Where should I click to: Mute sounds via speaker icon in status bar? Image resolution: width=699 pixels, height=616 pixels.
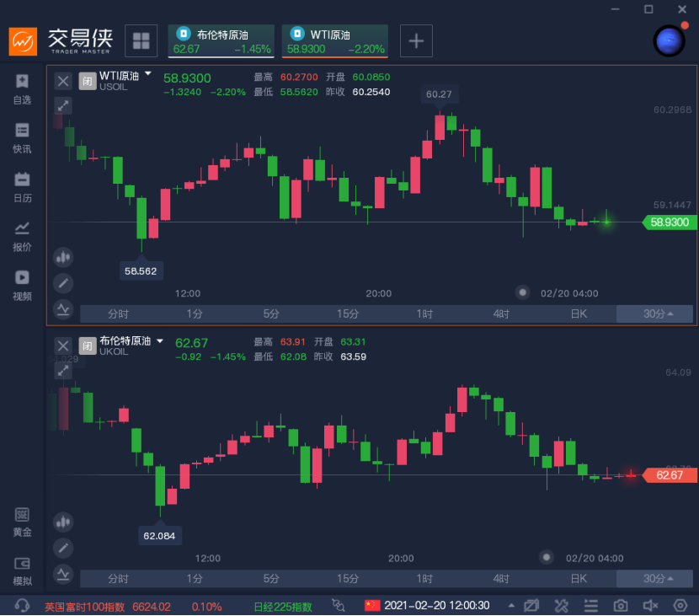(650, 605)
